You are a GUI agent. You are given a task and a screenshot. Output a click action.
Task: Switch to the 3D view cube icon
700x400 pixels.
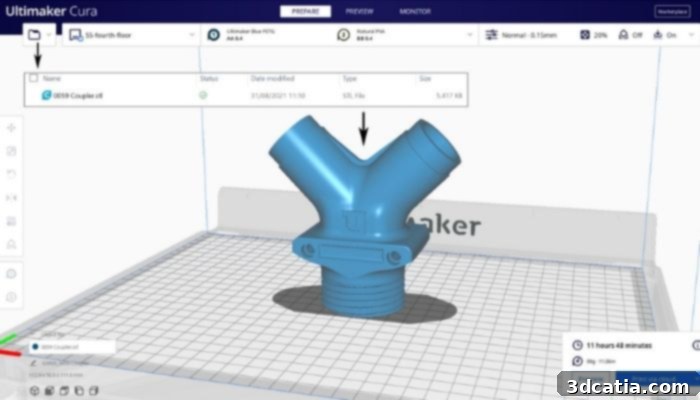coord(34,391)
